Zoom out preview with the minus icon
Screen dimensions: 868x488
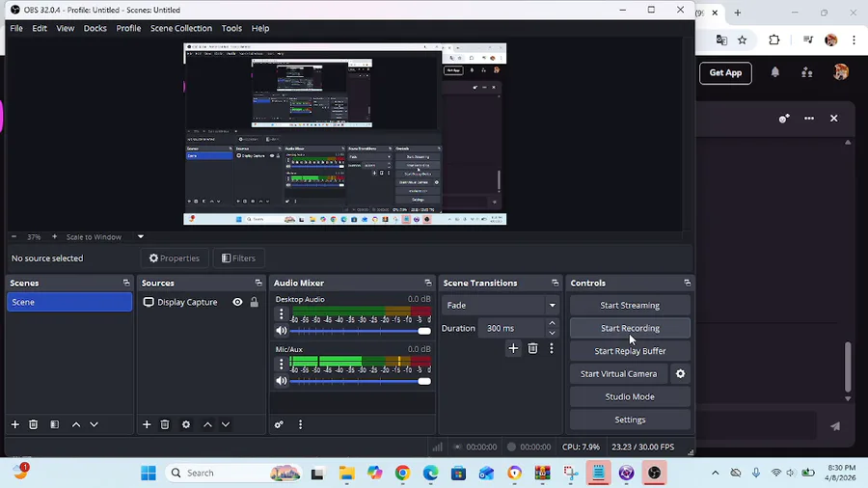coord(14,237)
